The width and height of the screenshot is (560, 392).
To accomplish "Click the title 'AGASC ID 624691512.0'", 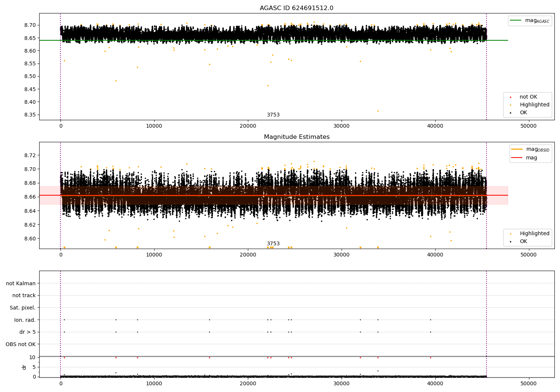I will tap(296, 8).
